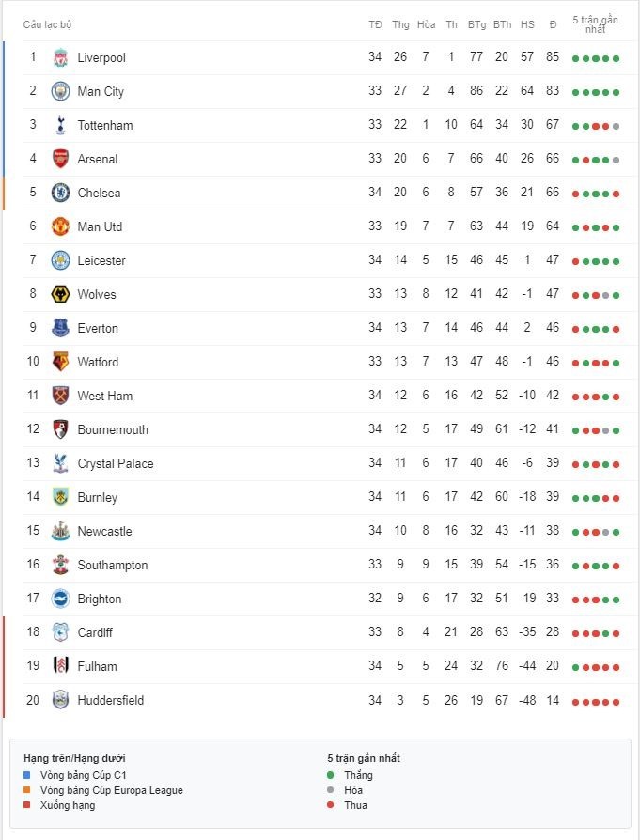Select the Crystal Palace team name
Image resolution: width=640 pixels, height=840 pixels.
click(x=116, y=463)
